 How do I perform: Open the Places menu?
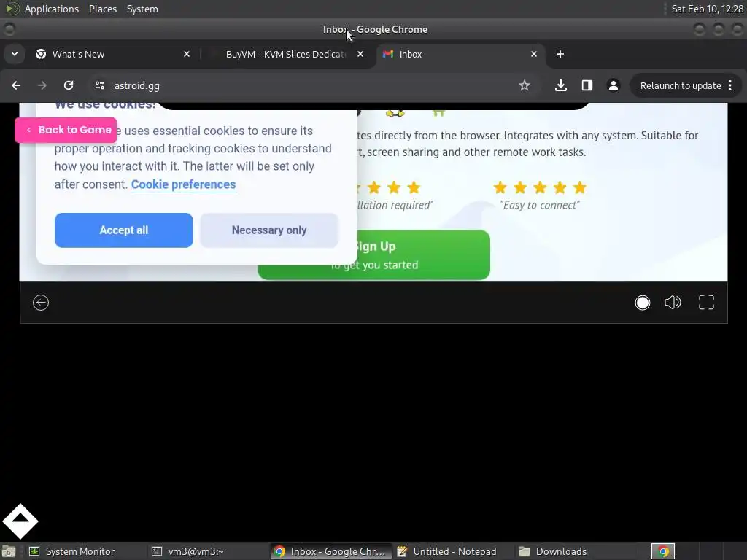(102, 9)
